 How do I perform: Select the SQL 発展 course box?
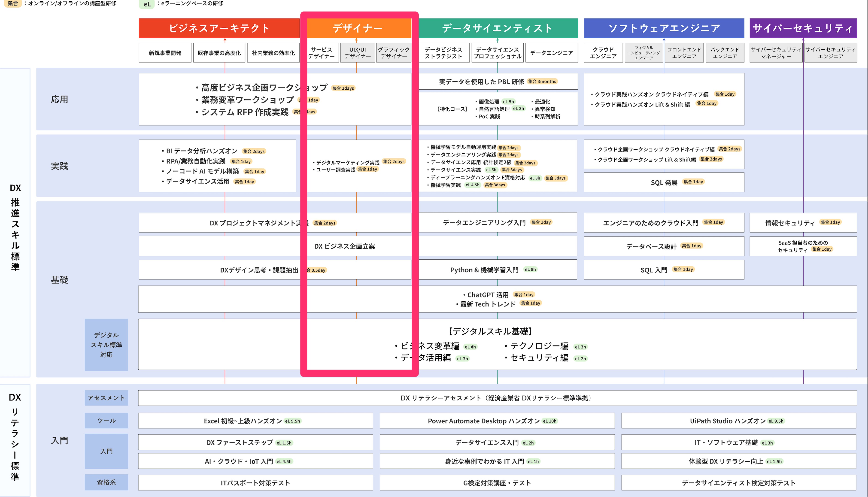[x=664, y=183]
